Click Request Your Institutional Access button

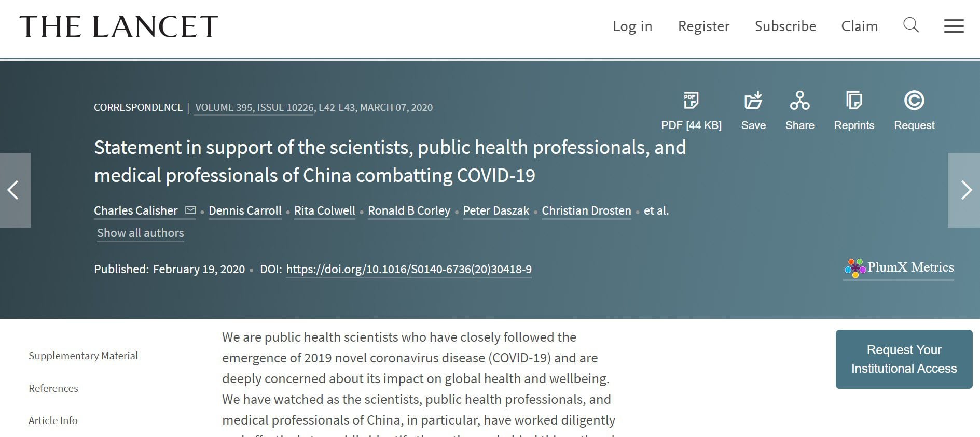coord(904,359)
